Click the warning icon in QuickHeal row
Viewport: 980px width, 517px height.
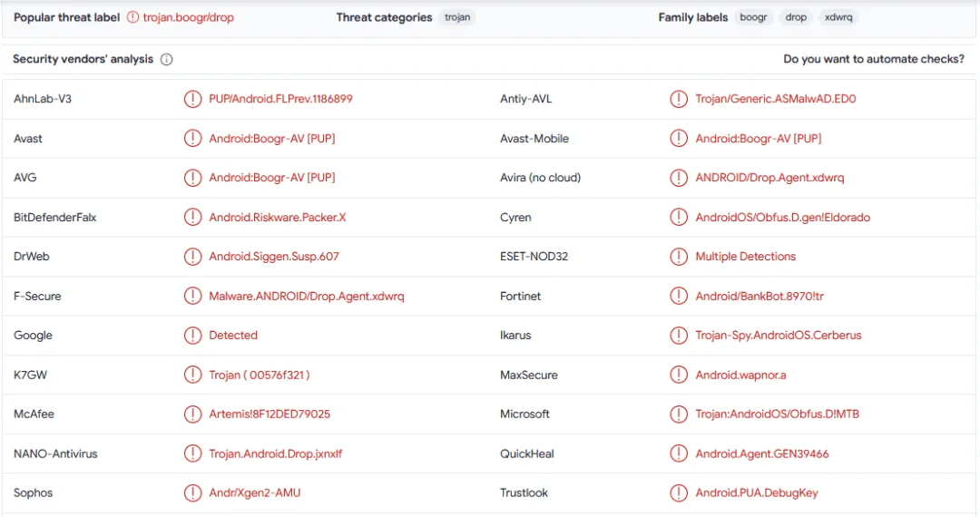tap(679, 454)
